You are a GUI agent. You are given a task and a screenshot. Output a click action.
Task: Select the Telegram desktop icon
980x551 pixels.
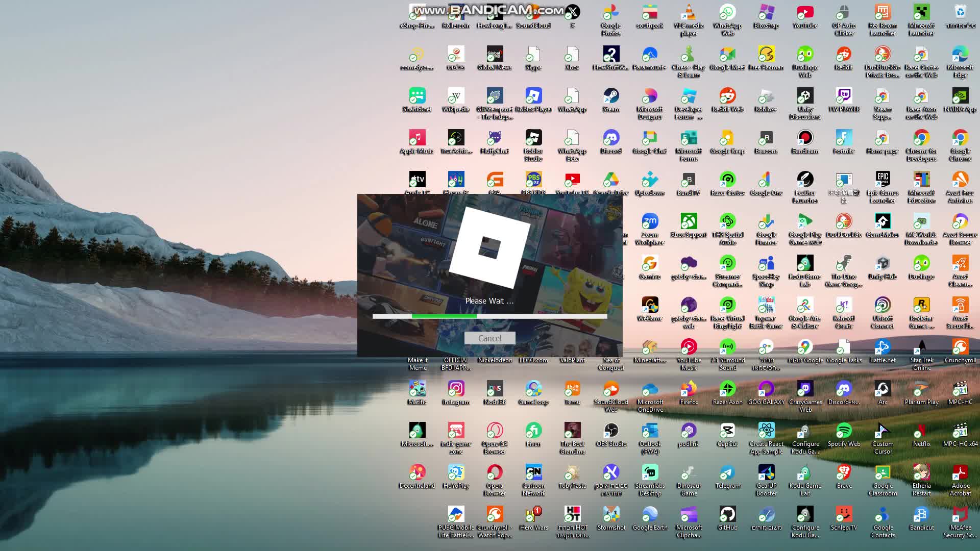click(x=727, y=473)
